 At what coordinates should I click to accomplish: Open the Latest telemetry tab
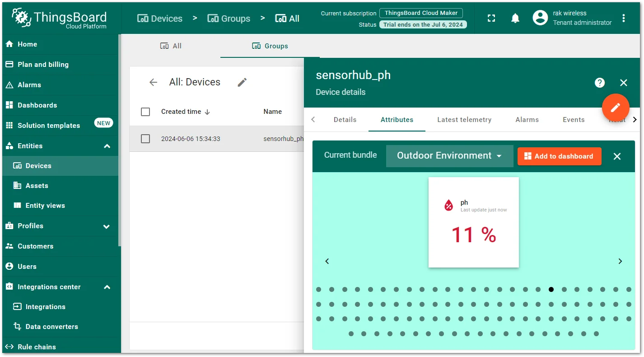[464, 120]
